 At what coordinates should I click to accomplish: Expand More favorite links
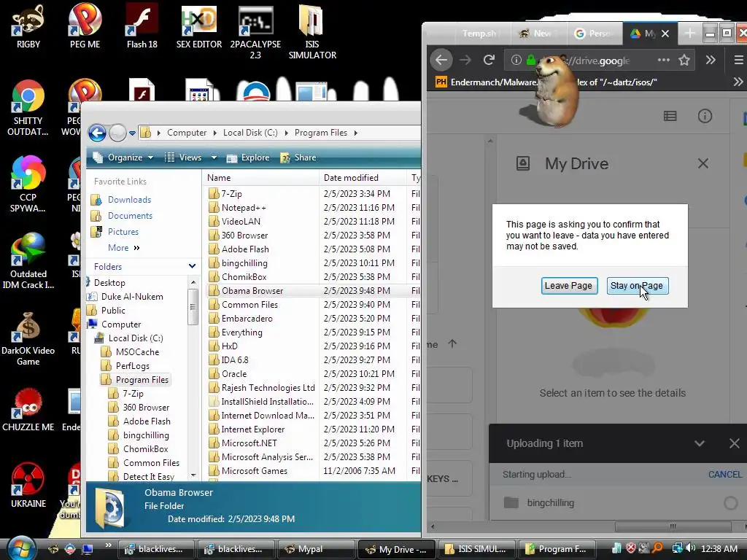pos(124,248)
